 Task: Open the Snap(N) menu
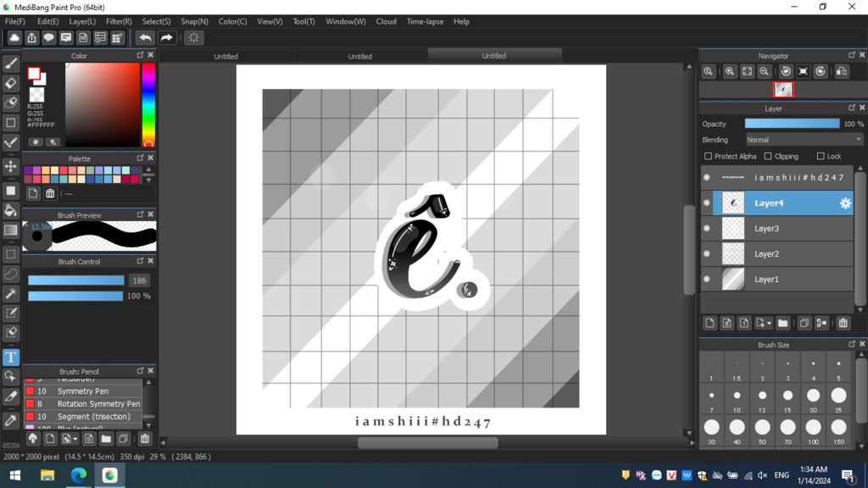[194, 21]
